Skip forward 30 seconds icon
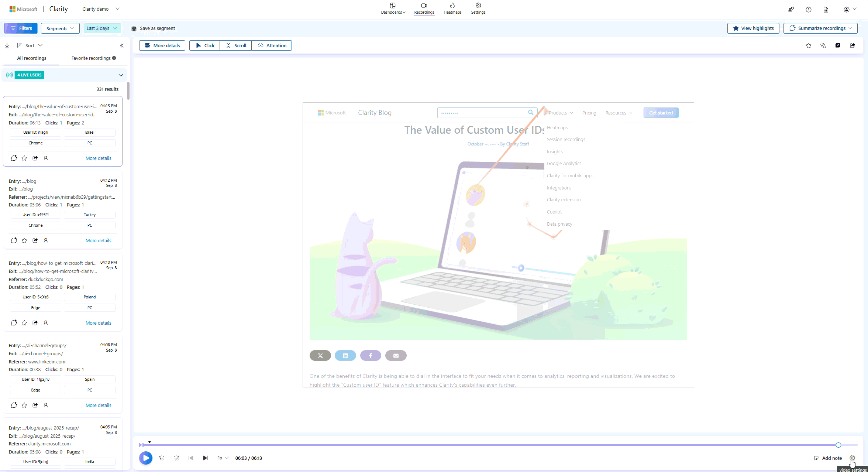The height and width of the screenshot is (472, 868). [x=176, y=458]
